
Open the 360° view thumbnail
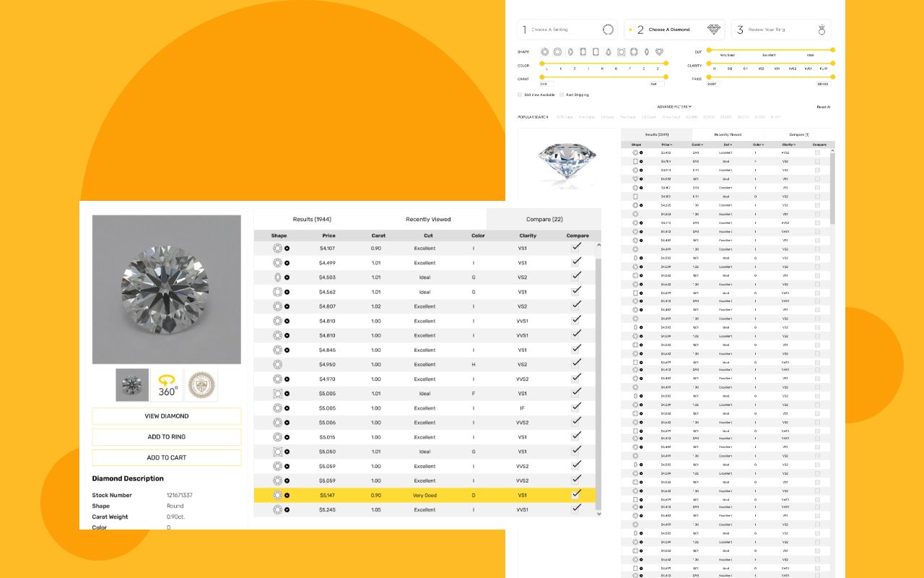[x=167, y=385]
